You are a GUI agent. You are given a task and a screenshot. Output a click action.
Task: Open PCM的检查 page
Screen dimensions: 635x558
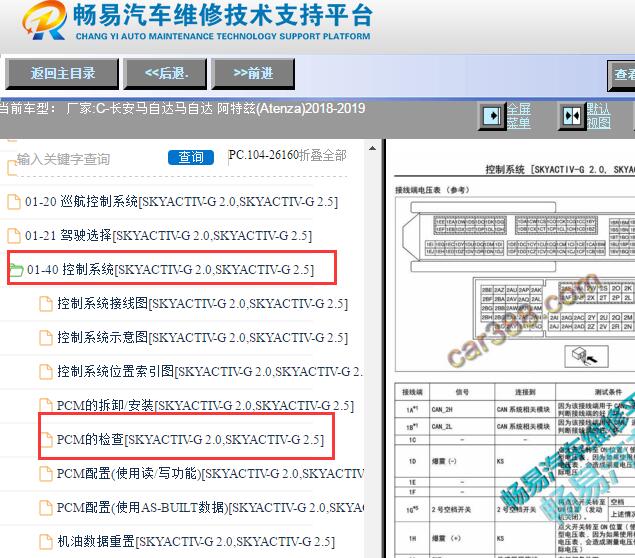point(190,439)
